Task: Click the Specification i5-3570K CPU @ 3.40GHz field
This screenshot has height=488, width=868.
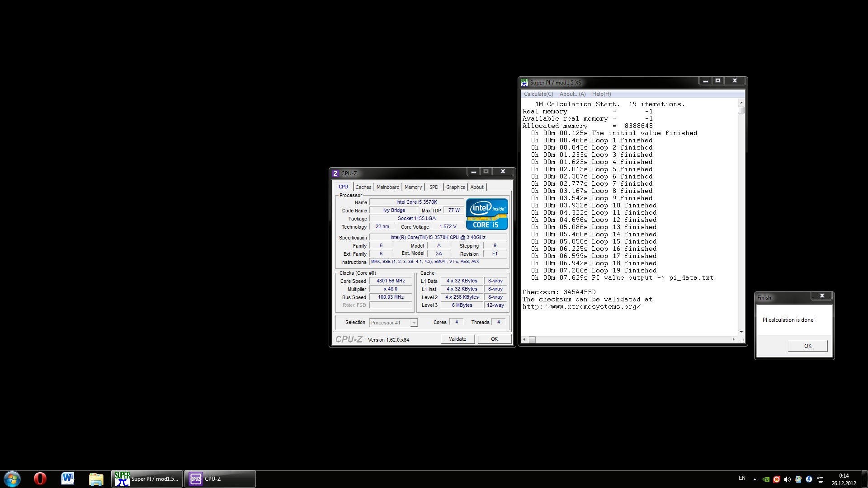Action: click(x=438, y=238)
